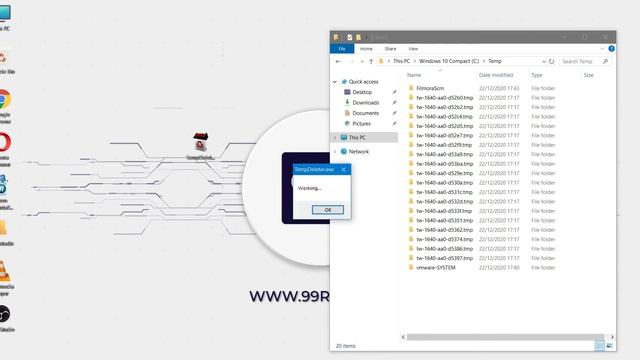The image size is (640, 360).
Task: Go up one folder level
Action: pyautogui.click(x=371, y=61)
